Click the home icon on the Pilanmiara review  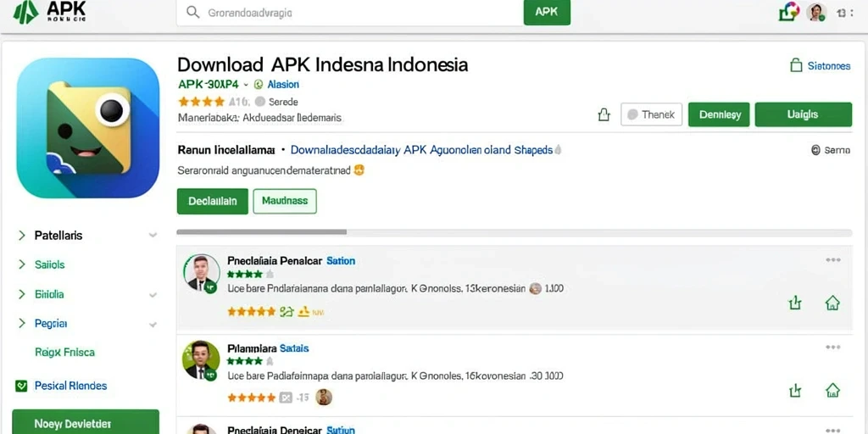click(x=832, y=390)
